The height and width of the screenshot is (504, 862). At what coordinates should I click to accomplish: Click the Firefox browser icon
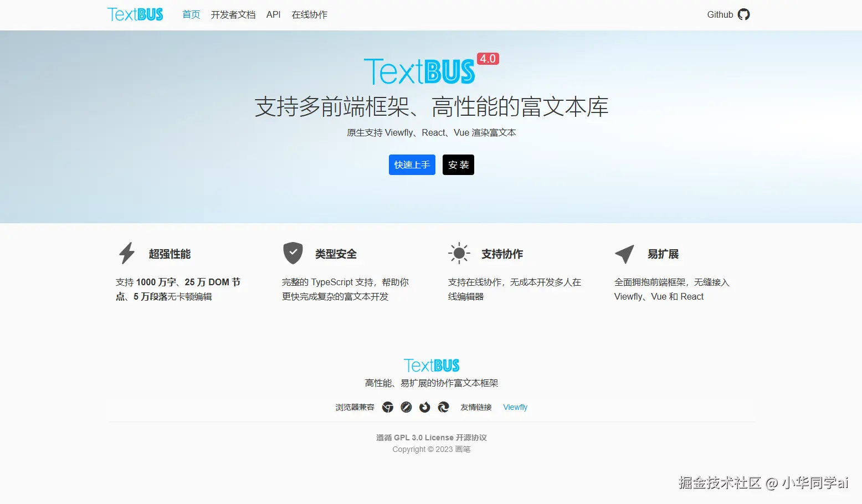click(x=425, y=407)
